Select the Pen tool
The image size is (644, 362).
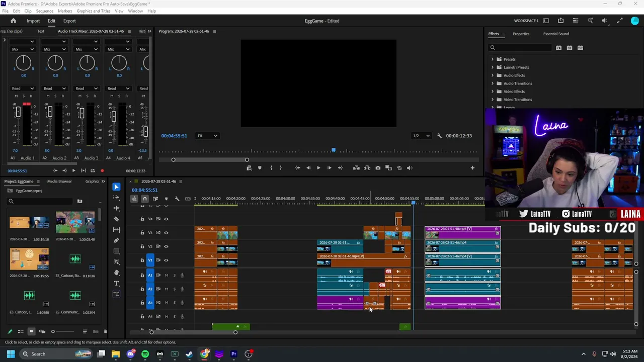point(116,240)
